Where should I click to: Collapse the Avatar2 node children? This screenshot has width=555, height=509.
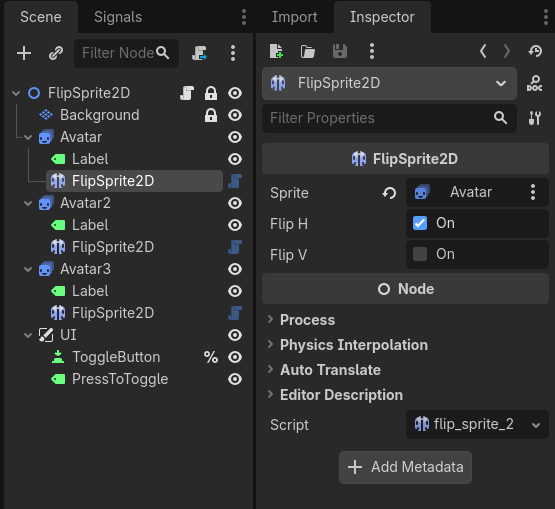28,203
